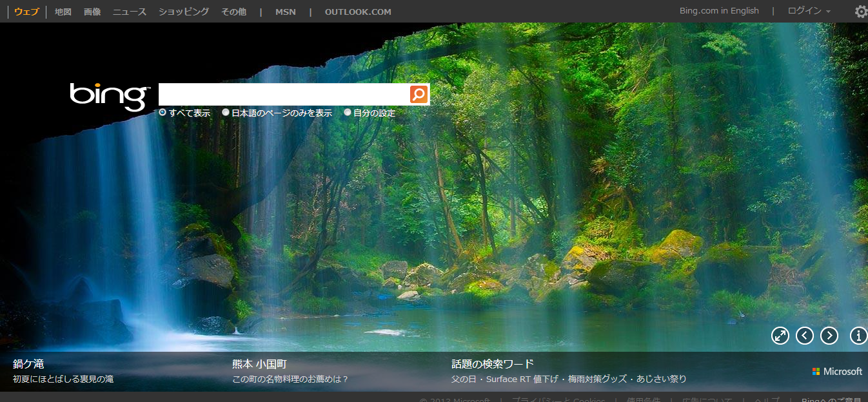Switch to the 画像 tab
Viewport: 868px width, 402px height.
(92, 12)
